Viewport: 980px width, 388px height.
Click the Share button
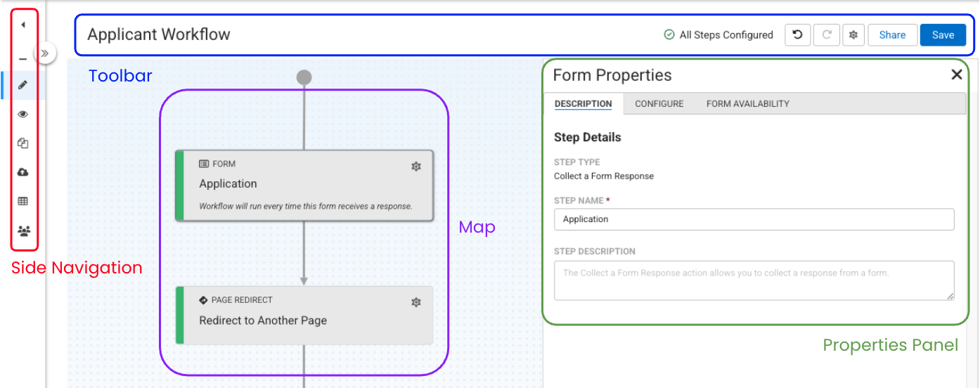892,34
